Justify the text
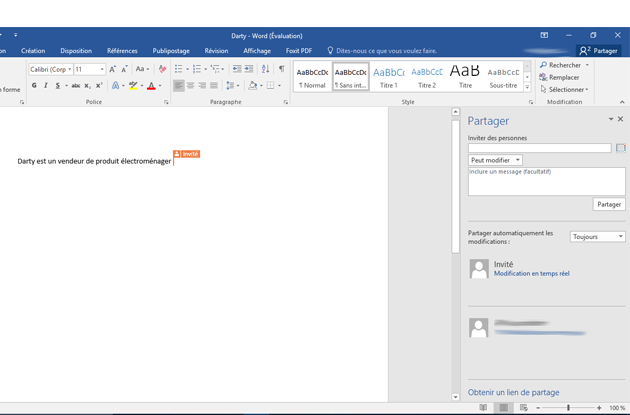The width and height of the screenshot is (630, 415). point(214,85)
